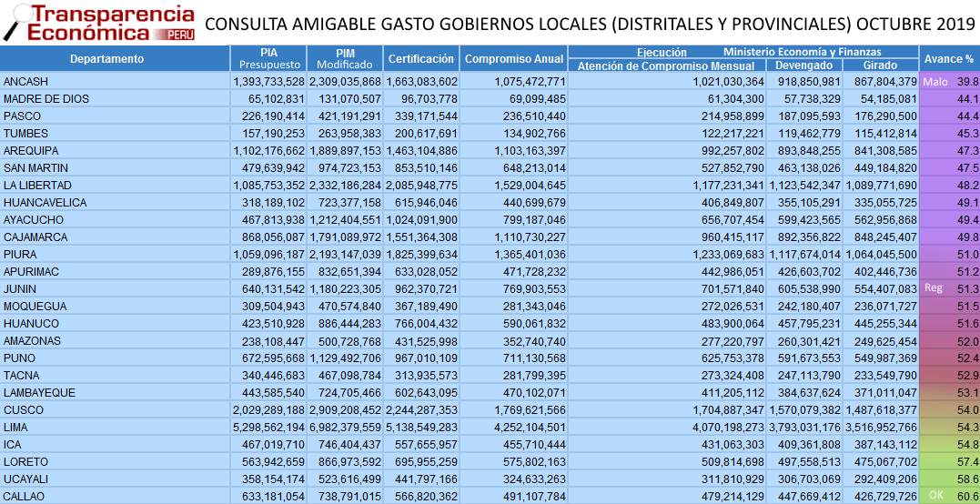
Task: Select the PASCO department cell
Action: (x=115, y=116)
